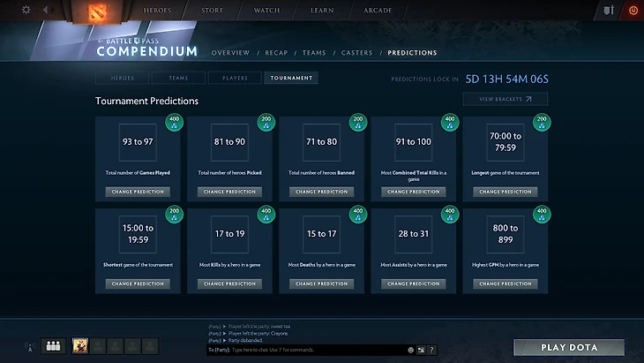This screenshot has height=363, width=644.
Task: Open the armory shield and sword icon
Action: coord(609,10)
